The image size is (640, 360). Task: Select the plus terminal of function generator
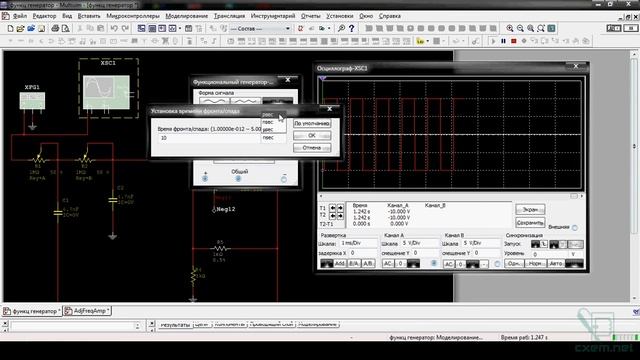click(x=205, y=179)
